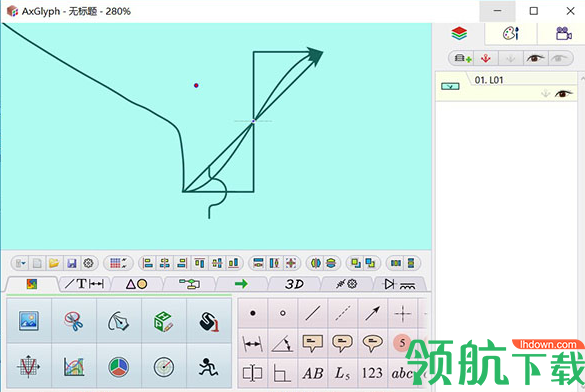This screenshot has width=585, height=392.
Task: Send the selected object to back
Action: coord(370,263)
